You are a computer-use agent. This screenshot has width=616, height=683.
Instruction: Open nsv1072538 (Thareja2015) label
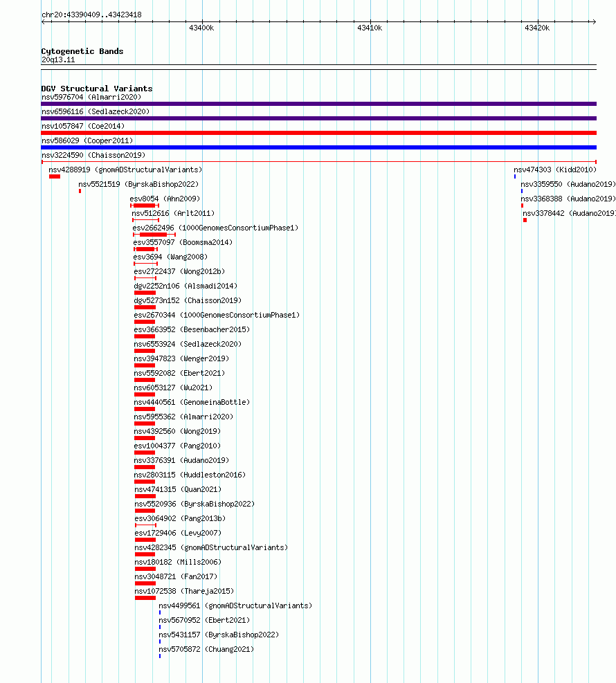(x=184, y=591)
